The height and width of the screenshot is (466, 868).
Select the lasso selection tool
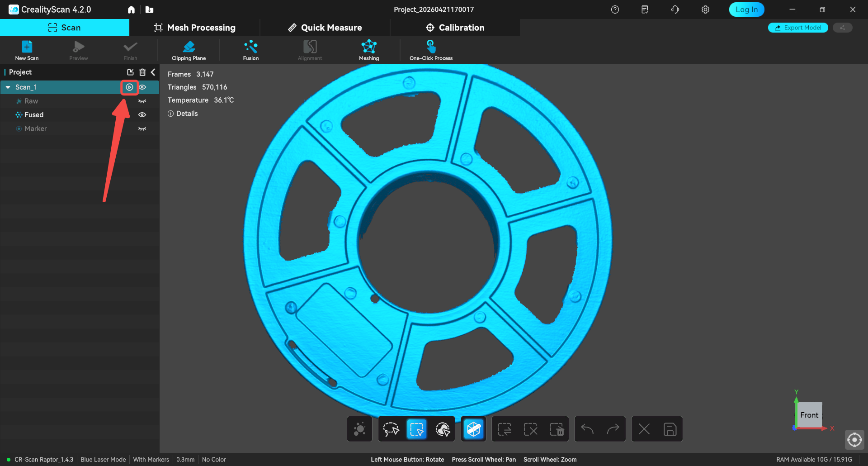point(391,429)
